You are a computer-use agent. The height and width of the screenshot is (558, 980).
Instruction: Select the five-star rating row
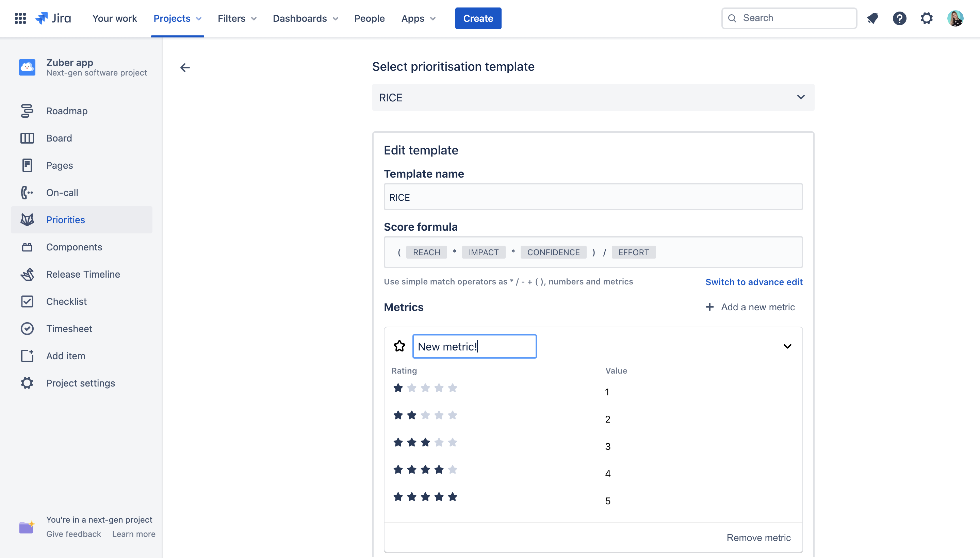(x=425, y=497)
